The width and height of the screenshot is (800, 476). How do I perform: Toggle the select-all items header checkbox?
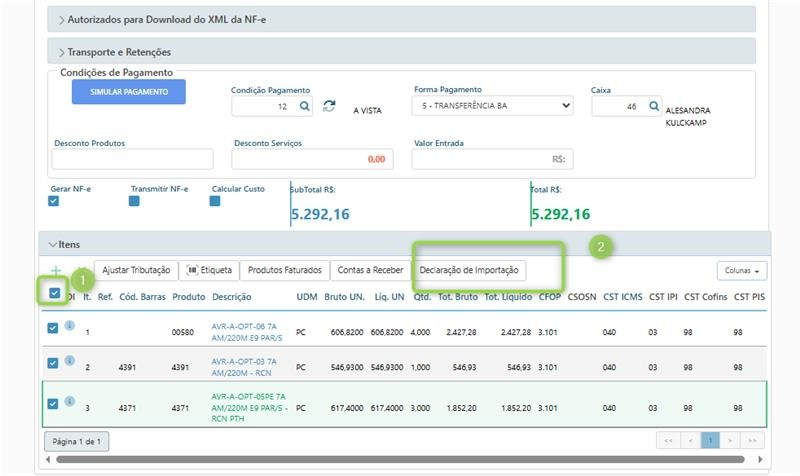54,293
